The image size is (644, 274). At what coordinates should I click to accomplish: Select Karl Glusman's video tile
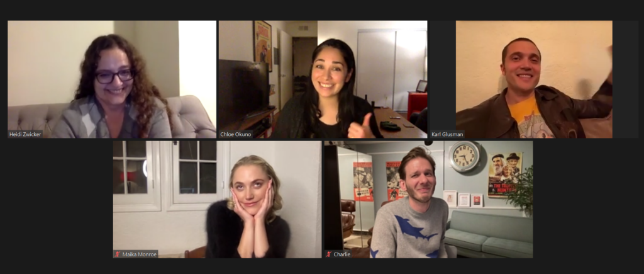click(534, 79)
